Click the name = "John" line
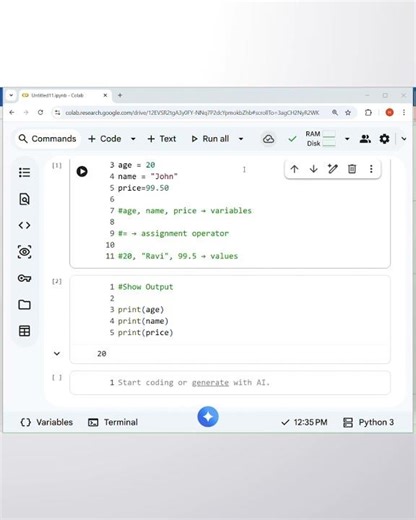Image resolution: width=416 pixels, height=520 pixels. pyautogui.click(x=148, y=176)
